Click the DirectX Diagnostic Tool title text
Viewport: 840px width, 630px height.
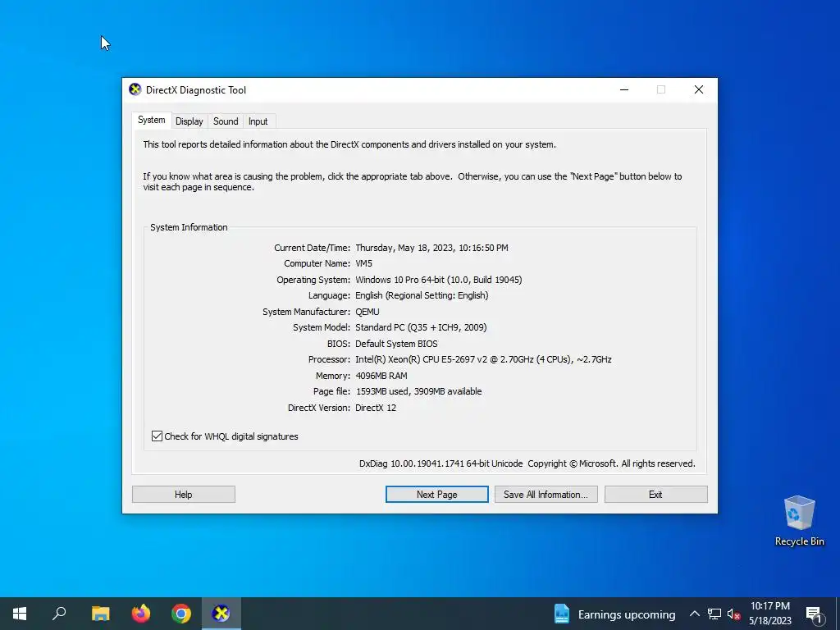point(196,90)
